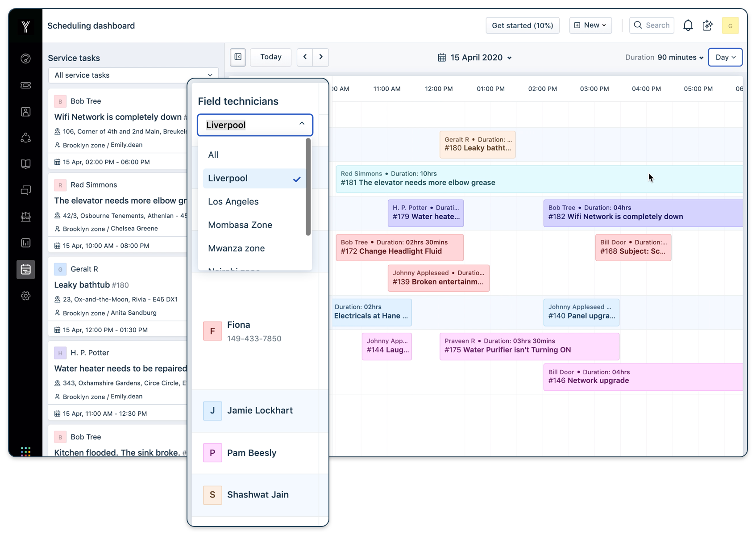The height and width of the screenshot is (535, 756).
Task: Open notifications with the bell icon
Action: coord(688,25)
